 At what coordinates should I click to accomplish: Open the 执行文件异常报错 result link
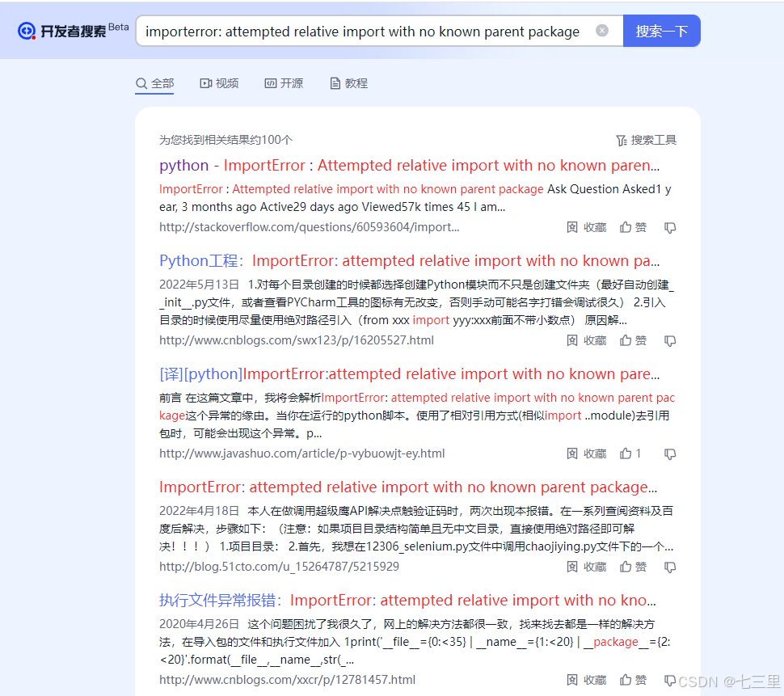tap(407, 601)
